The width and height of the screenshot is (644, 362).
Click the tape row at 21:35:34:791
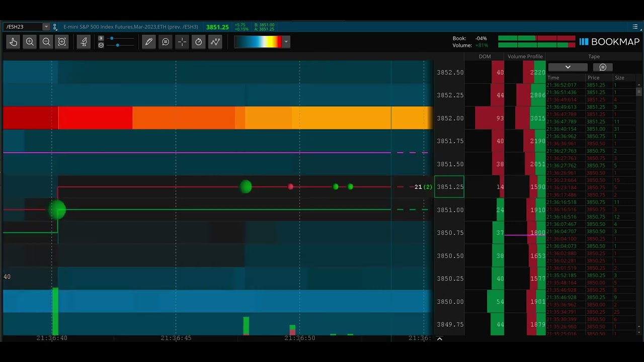click(x=592, y=312)
